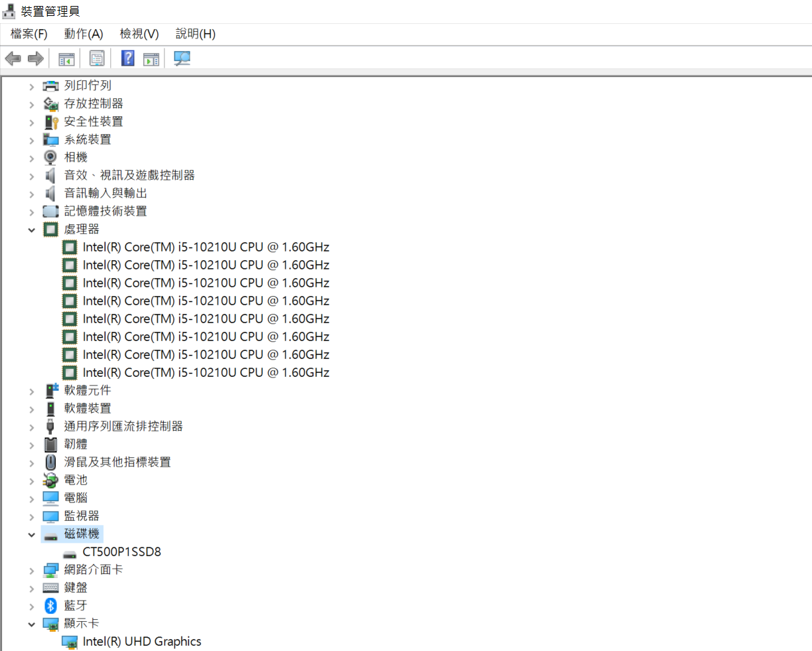Viewport: 812px width, 651px height.
Task: Click the monitor icon for 監視器
Action: pyautogui.click(x=50, y=516)
